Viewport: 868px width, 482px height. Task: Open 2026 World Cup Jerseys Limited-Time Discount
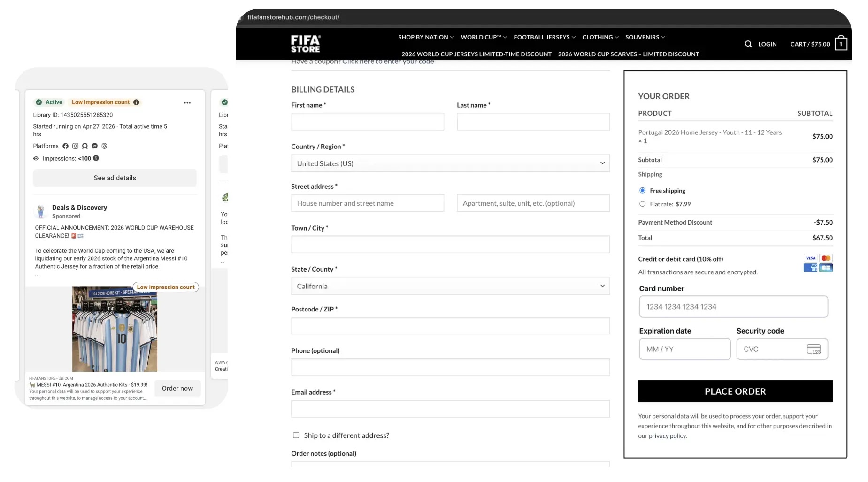click(476, 54)
